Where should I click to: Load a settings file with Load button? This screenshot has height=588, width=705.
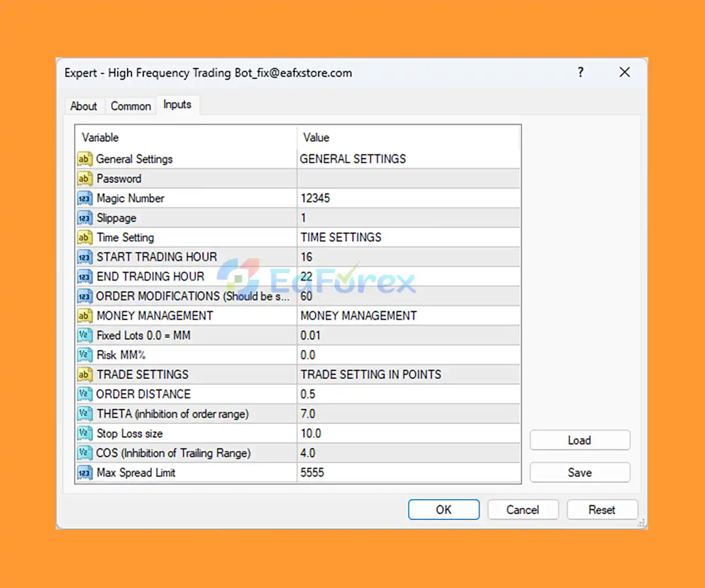579,440
